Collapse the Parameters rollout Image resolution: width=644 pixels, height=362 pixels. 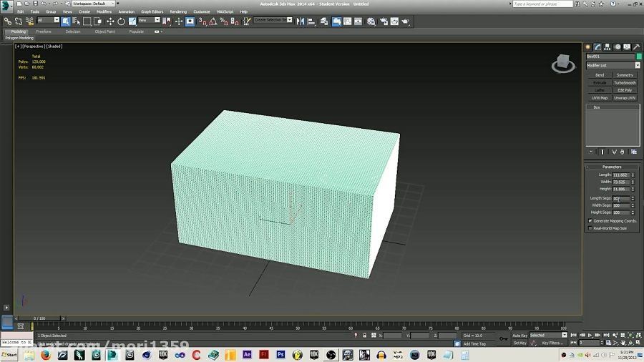click(612, 167)
